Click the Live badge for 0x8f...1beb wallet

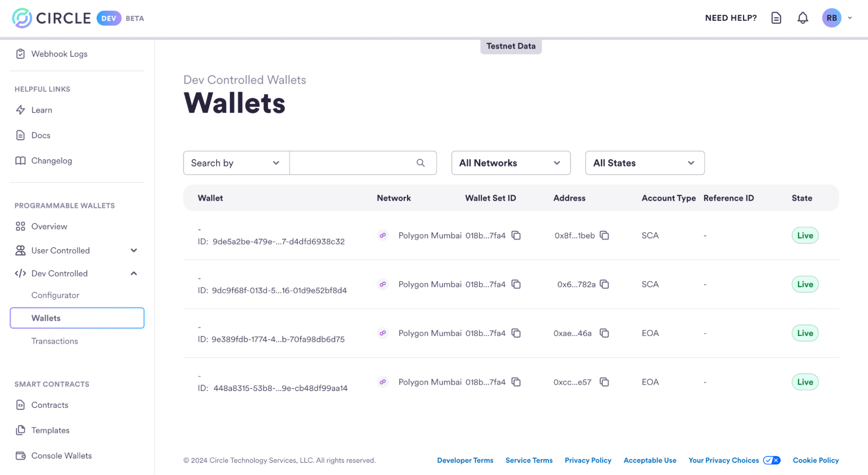[x=805, y=235]
